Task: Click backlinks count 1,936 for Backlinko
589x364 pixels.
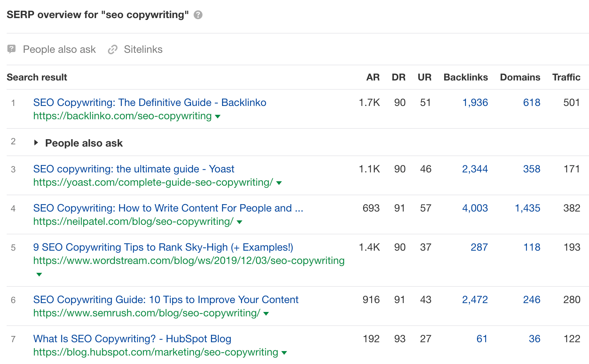Action: pyautogui.click(x=475, y=102)
